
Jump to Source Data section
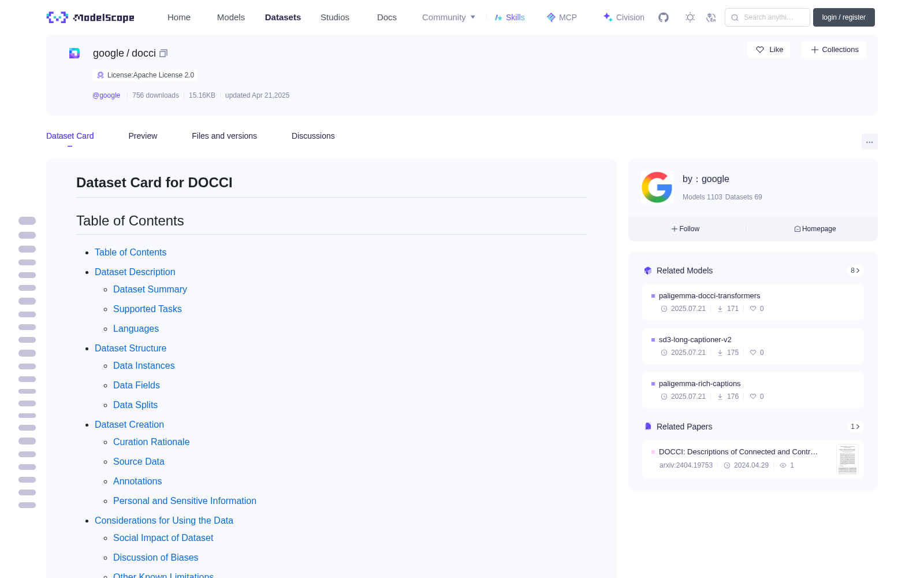(139, 462)
